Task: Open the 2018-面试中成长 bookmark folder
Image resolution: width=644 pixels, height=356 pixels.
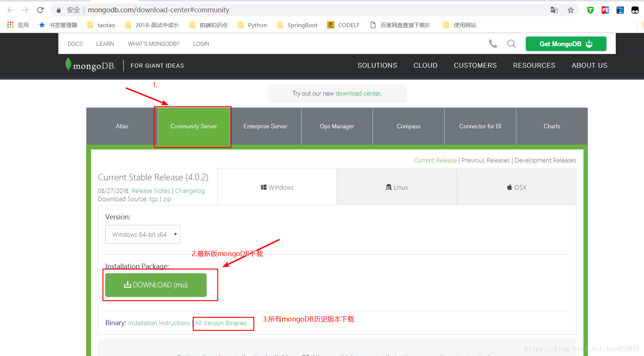Action: [152, 25]
